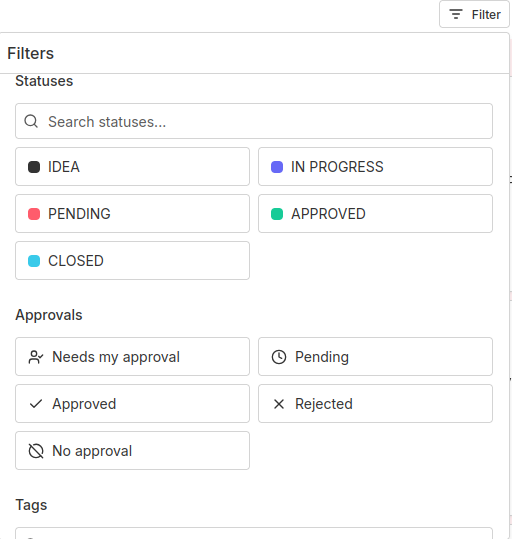The image size is (512, 539).
Task: Toggle the IN PROGRESS status filter
Action: click(375, 167)
